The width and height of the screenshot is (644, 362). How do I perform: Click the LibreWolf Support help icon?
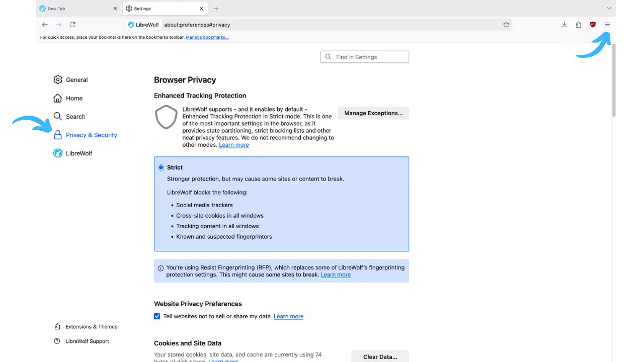(57, 341)
